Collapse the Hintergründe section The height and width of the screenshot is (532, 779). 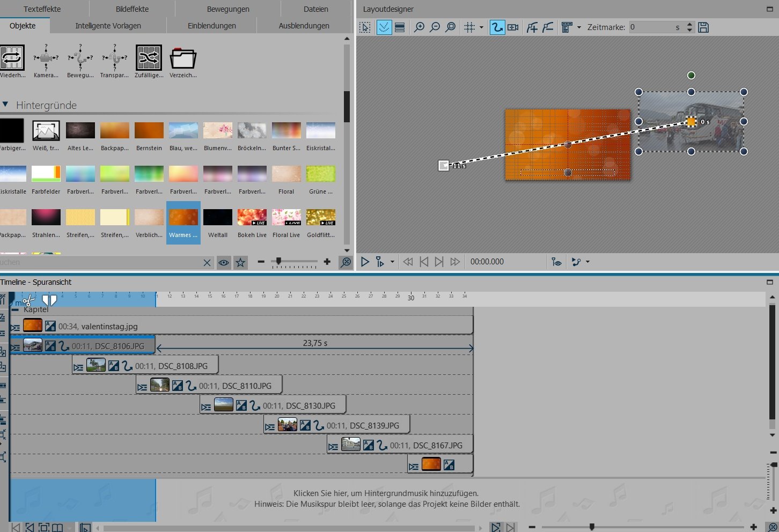(5, 105)
